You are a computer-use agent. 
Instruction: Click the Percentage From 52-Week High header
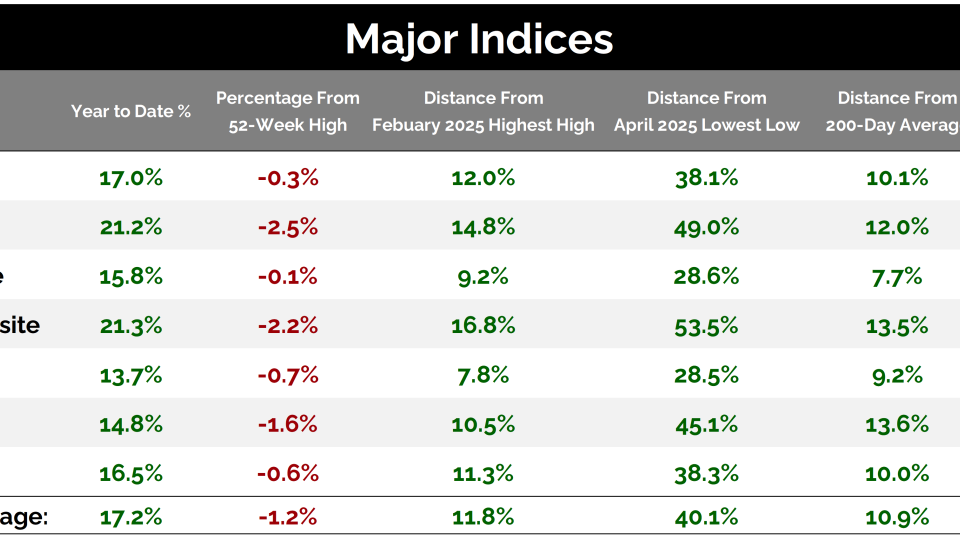pyautogui.click(x=288, y=111)
